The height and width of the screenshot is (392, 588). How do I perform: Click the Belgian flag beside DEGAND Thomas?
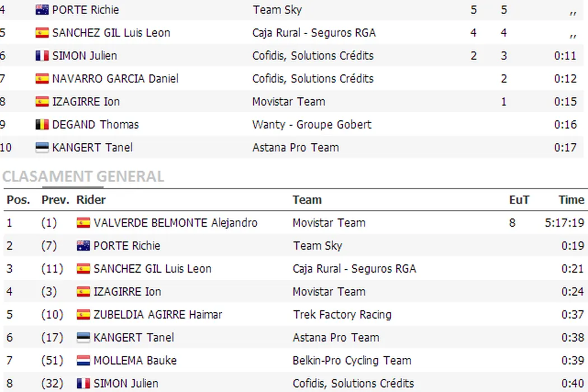[x=42, y=125]
